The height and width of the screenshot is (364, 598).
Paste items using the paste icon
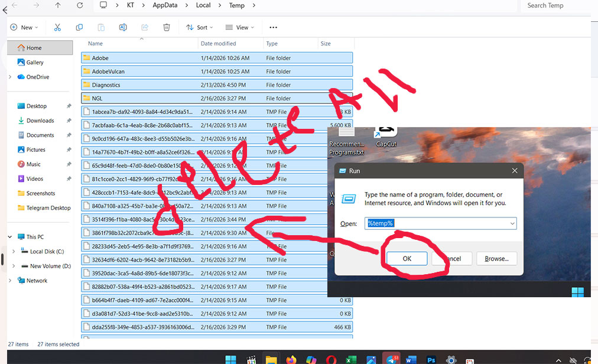pos(101,27)
